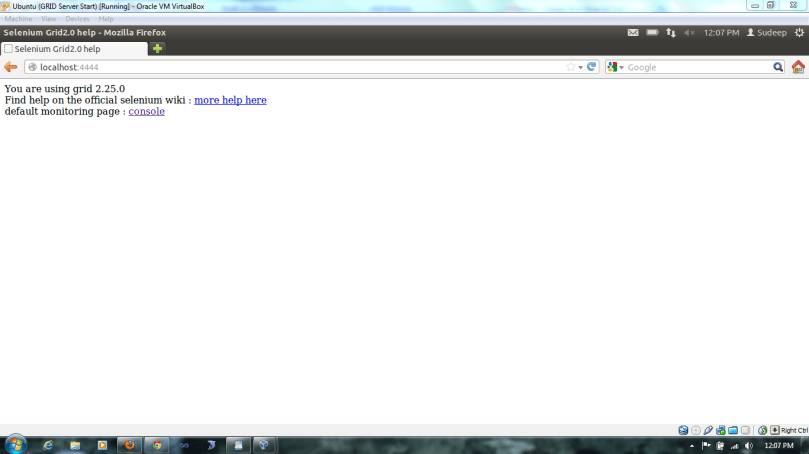Open the VirtualBox Machine menu

pyautogui.click(x=18, y=19)
